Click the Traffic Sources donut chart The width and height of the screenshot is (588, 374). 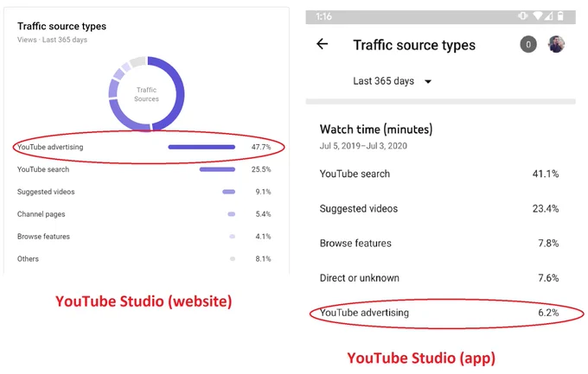tap(146, 93)
